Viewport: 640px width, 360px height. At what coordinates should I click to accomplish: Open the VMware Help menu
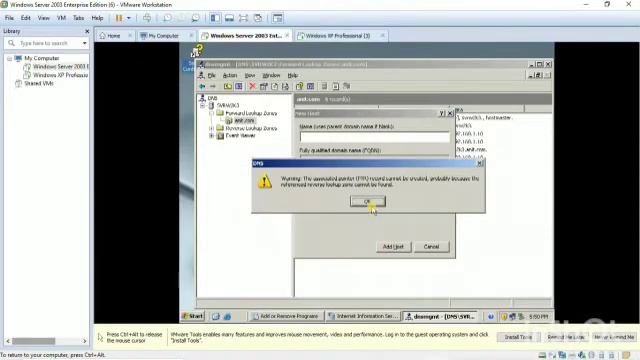97,18
